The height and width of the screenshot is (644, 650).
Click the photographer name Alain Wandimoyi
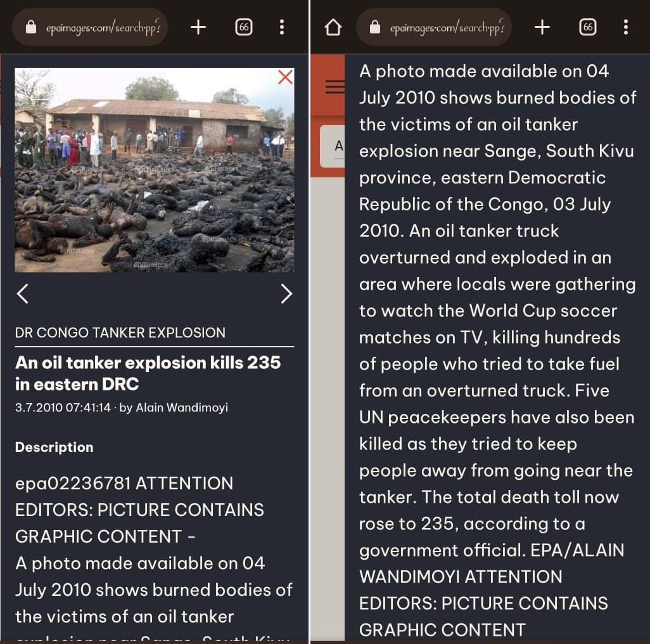[182, 408]
